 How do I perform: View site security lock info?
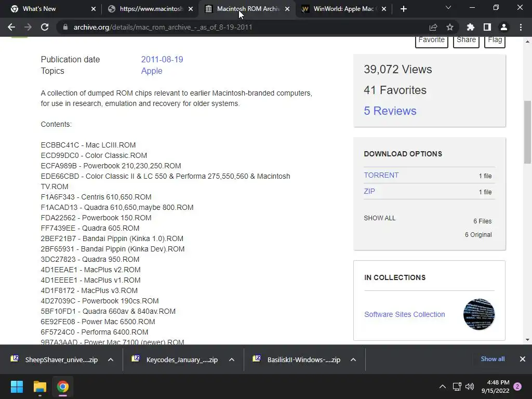coord(65,27)
